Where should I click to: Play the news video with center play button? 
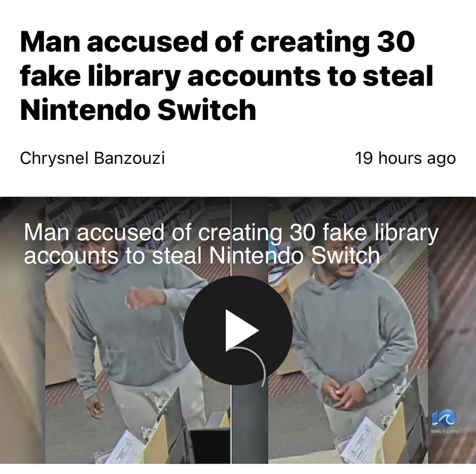coord(237,331)
